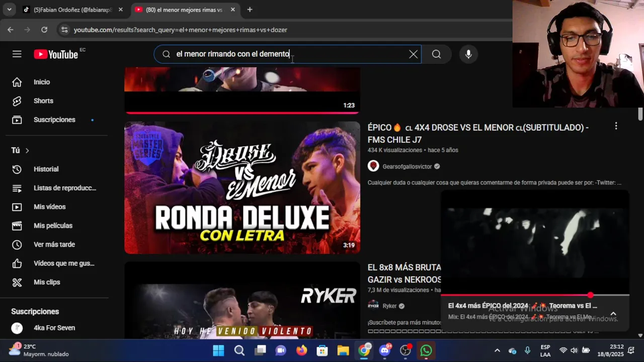644x362 pixels.
Task: Click the ESP LAA language indicator
Action: [545, 350]
